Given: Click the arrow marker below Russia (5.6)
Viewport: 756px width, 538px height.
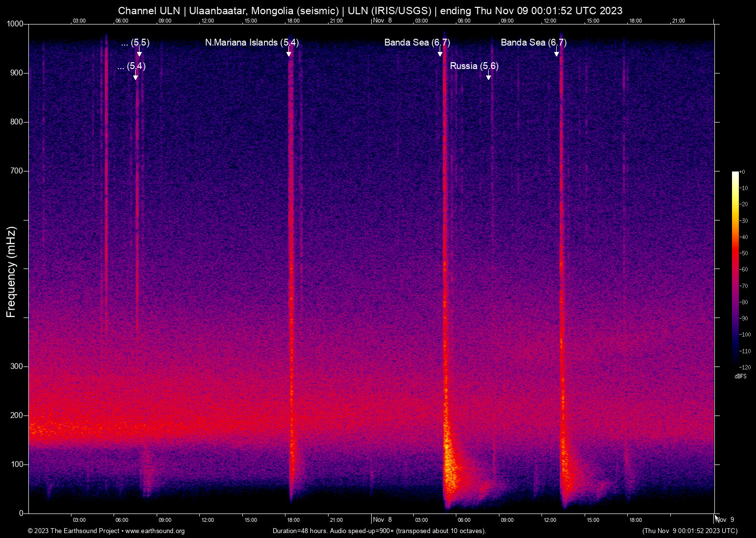Looking at the screenshot, I should [488, 75].
